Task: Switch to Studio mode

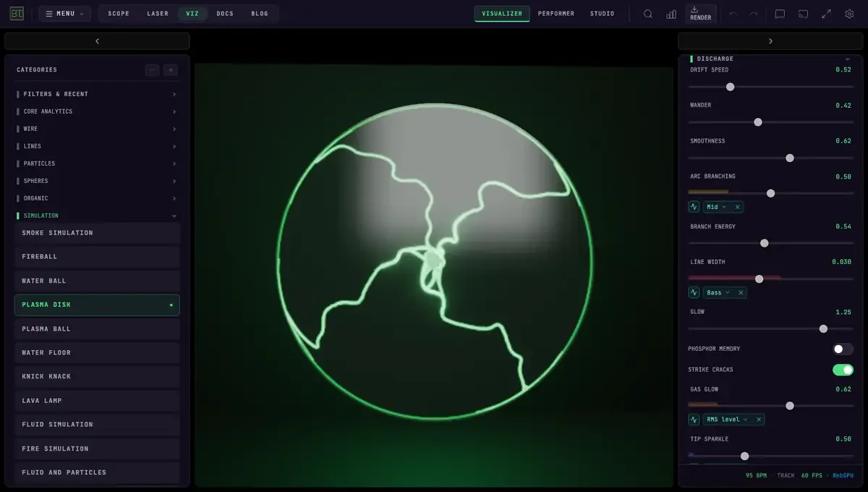Action: 602,14
